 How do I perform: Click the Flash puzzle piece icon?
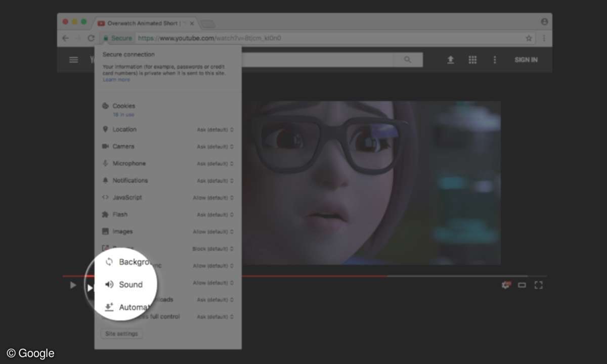(105, 214)
